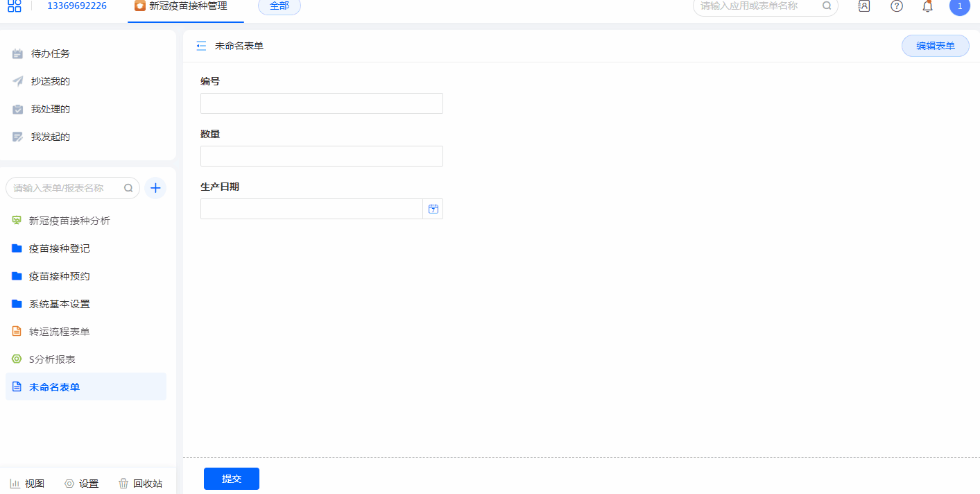The height and width of the screenshot is (494, 980).
Task: Open the 回收站 recycle bin
Action: (140, 484)
